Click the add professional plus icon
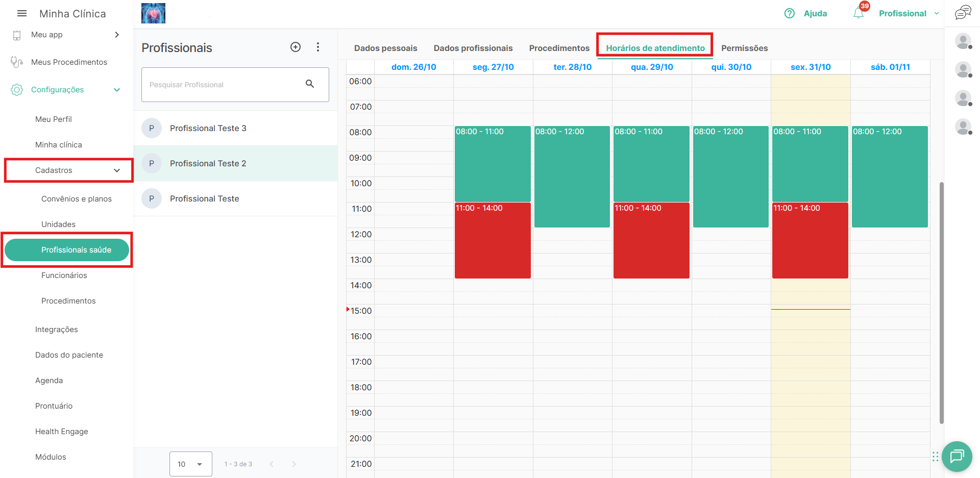Image resolution: width=980 pixels, height=478 pixels. [296, 47]
